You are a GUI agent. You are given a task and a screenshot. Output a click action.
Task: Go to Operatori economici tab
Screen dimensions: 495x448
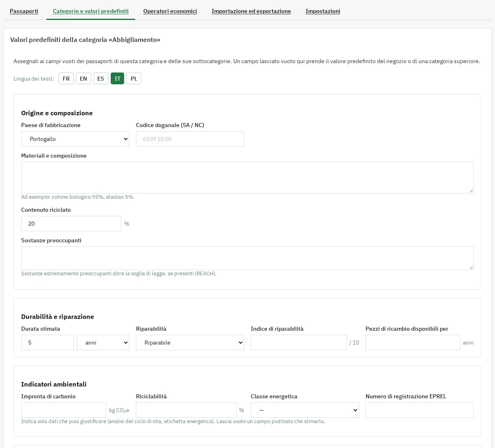(170, 11)
